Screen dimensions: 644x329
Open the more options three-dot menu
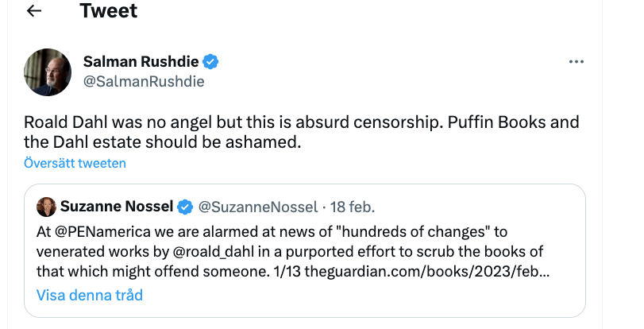(x=577, y=62)
